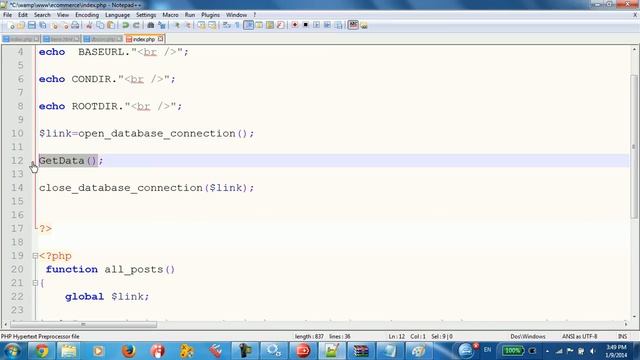640x360 pixels.
Task: Open Find dialog using the binoculars icon
Action: tap(151, 25)
